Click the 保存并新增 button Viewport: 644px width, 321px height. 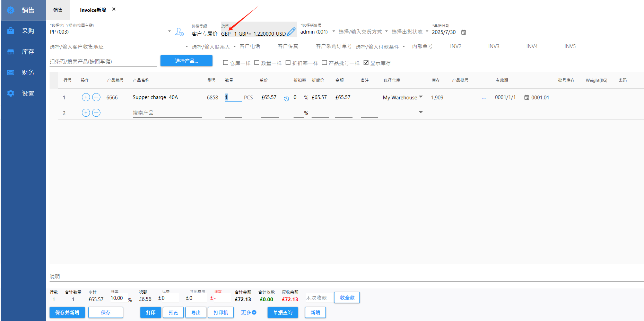pyautogui.click(x=67, y=312)
